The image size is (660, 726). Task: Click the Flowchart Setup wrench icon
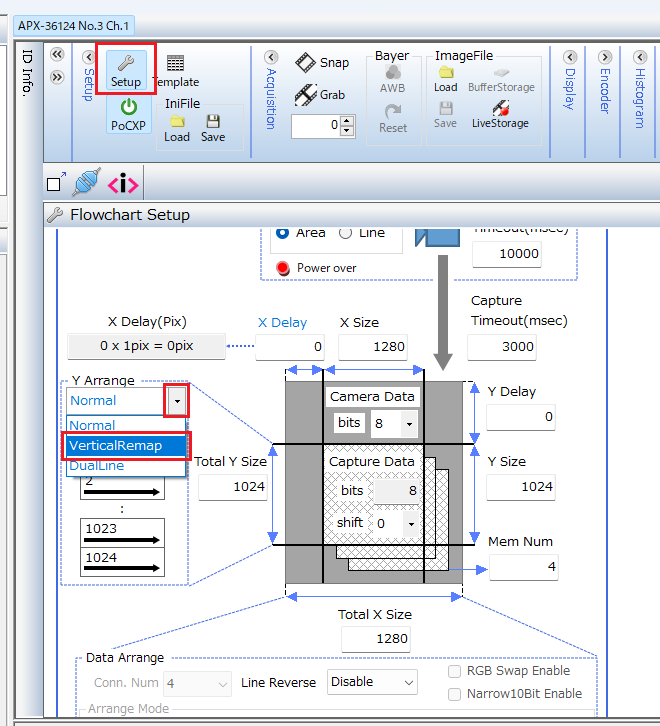pyautogui.click(x=56, y=215)
